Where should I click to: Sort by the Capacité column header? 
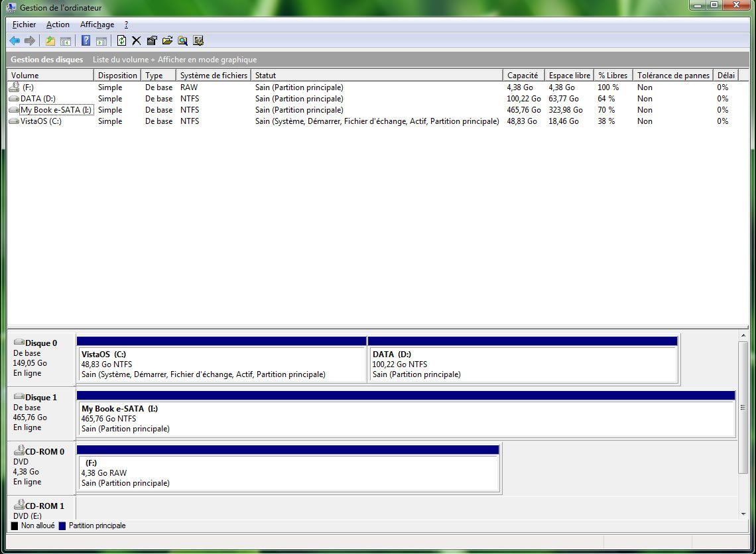(x=524, y=75)
